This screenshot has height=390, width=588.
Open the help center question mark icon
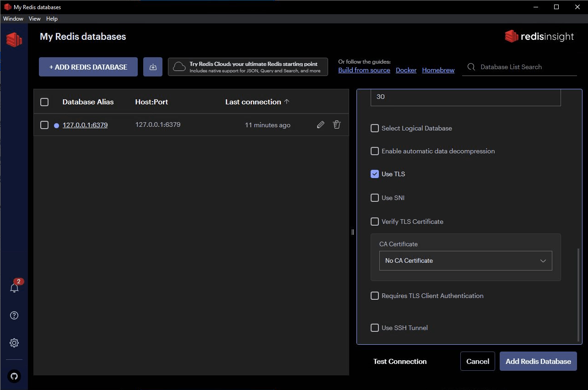14,315
